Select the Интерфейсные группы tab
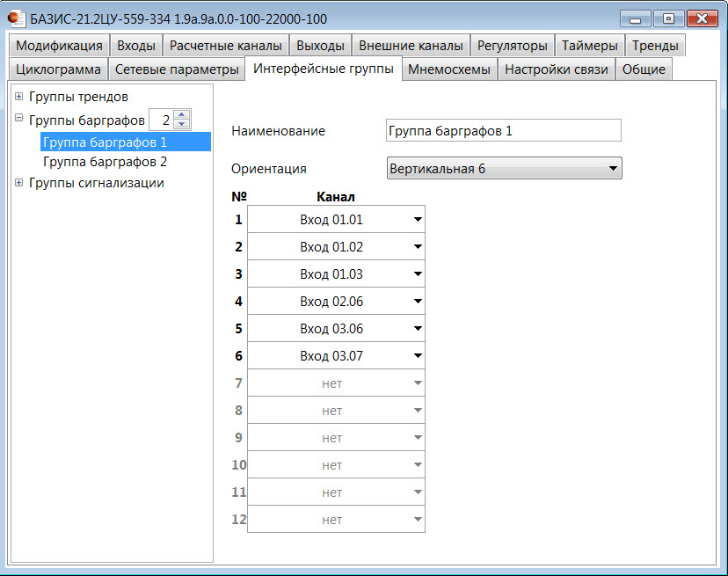This screenshot has width=728, height=576. point(324,69)
